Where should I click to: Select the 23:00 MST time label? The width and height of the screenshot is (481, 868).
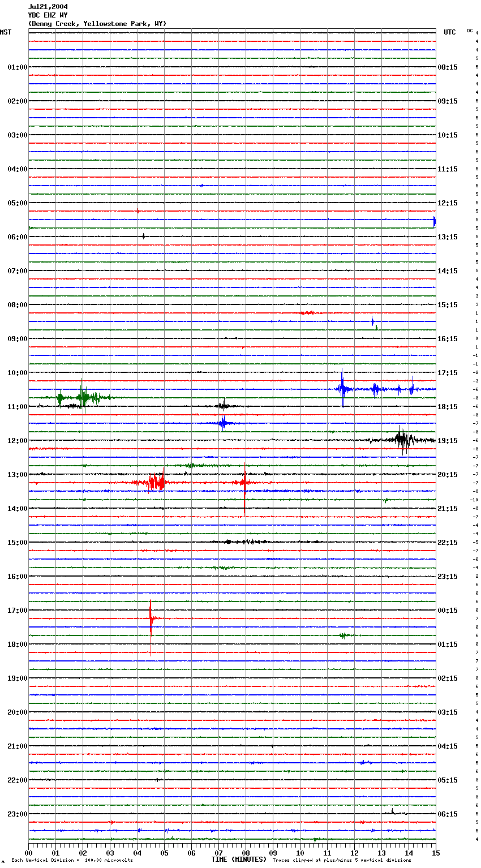click(x=18, y=814)
